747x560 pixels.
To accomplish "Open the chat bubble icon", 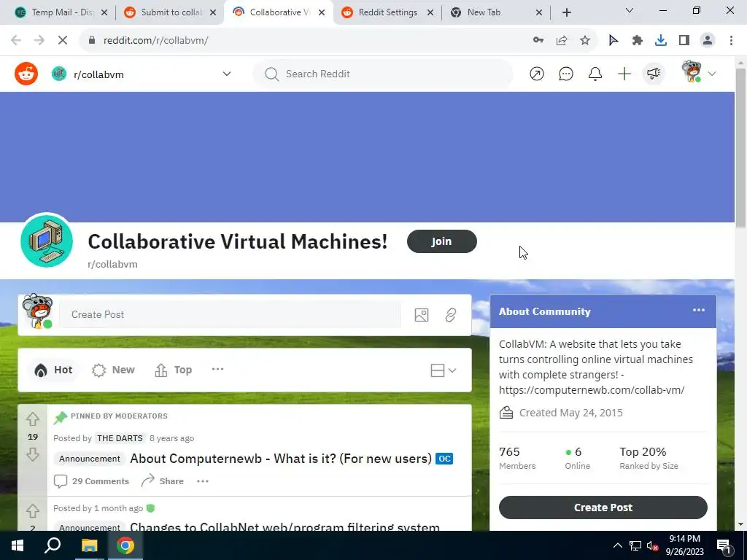I will tap(565, 74).
